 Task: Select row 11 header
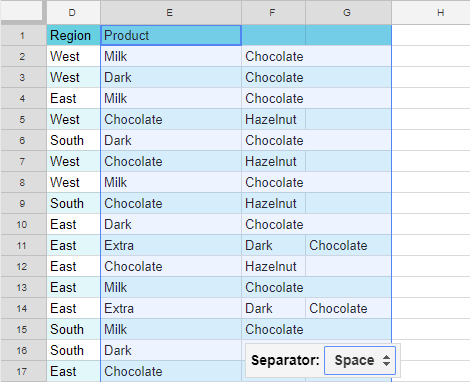pos(23,245)
